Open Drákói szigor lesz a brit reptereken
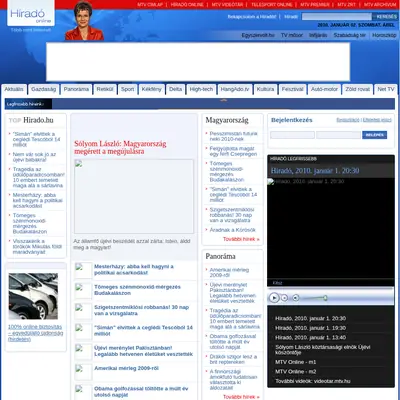The width and height of the screenshot is (400, 400). click(x=233, y=359)
